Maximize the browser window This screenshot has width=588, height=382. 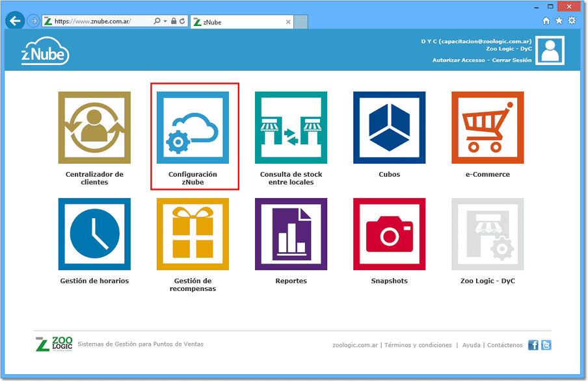tap(550, 6)
